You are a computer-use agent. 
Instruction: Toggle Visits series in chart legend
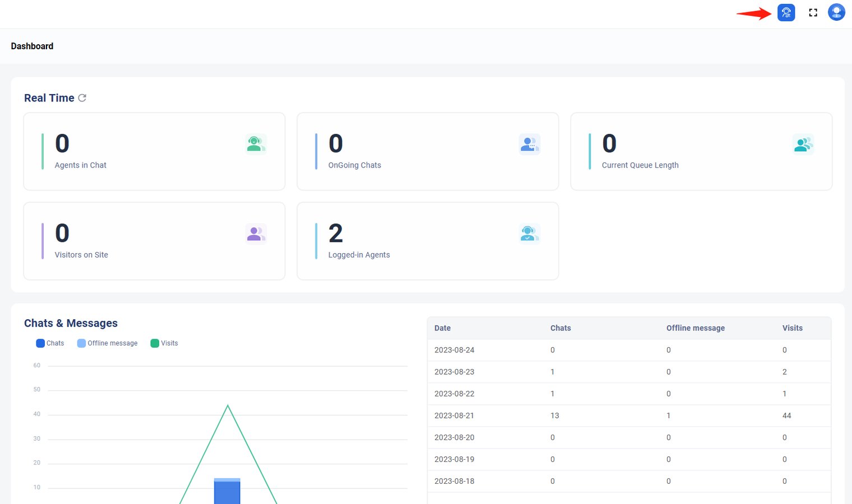pos(164,343)
